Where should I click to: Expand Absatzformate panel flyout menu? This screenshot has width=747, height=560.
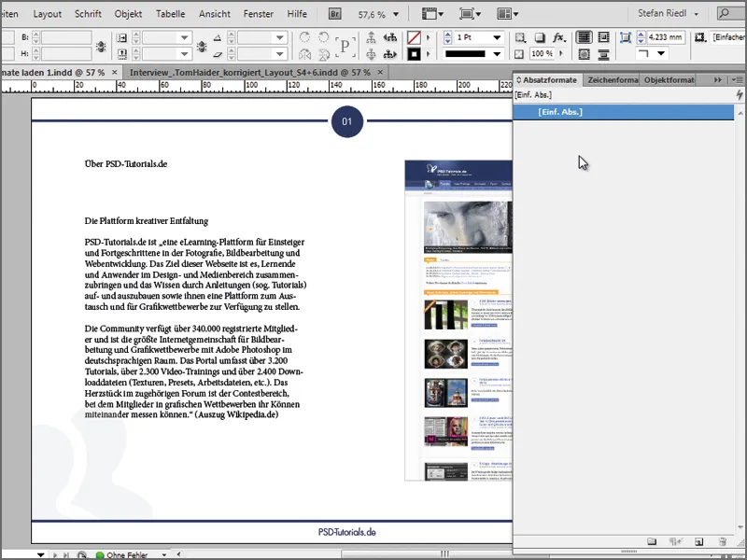click(740, 80)
